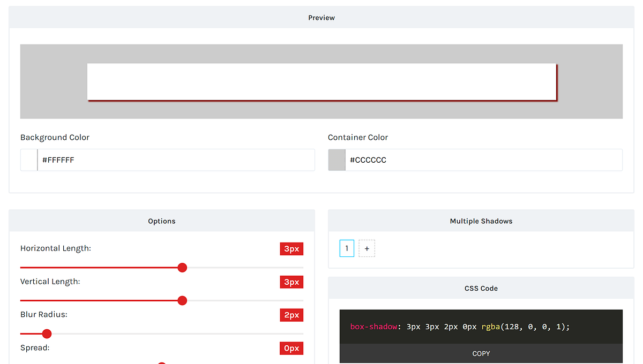Click the Background Color white swatch
Viewport: 643px width, 364px height.
pos(28,160)
